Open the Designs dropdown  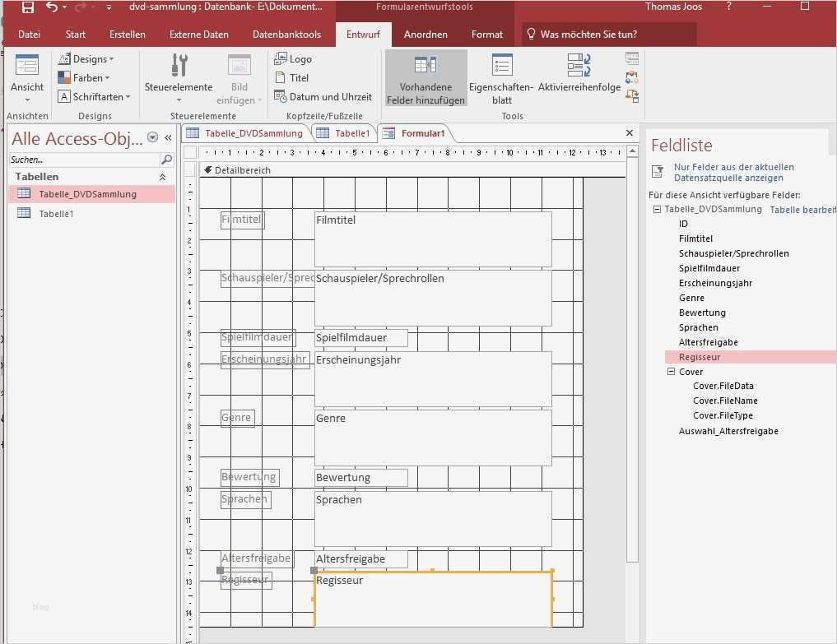pyautogui.click(x=85, y=58)
